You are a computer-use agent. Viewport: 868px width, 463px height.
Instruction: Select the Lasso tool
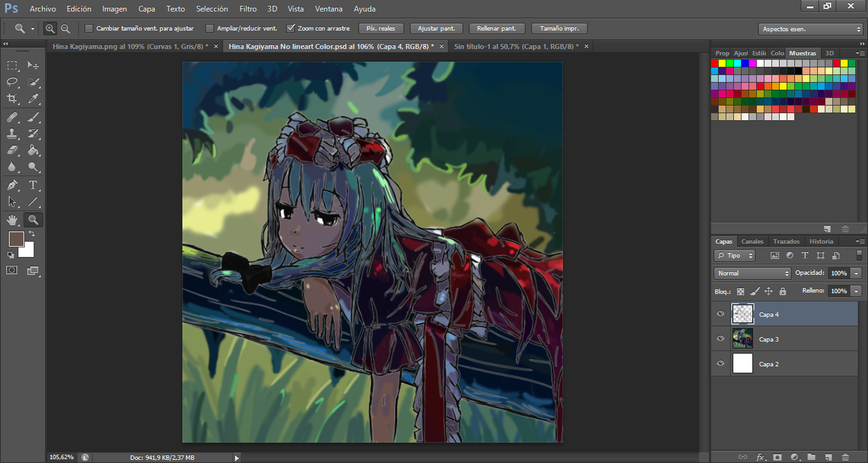tap(12, 82)
